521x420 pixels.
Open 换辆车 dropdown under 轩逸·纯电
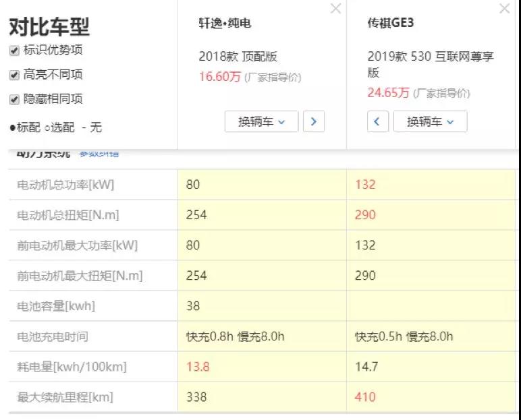[262, 121]
